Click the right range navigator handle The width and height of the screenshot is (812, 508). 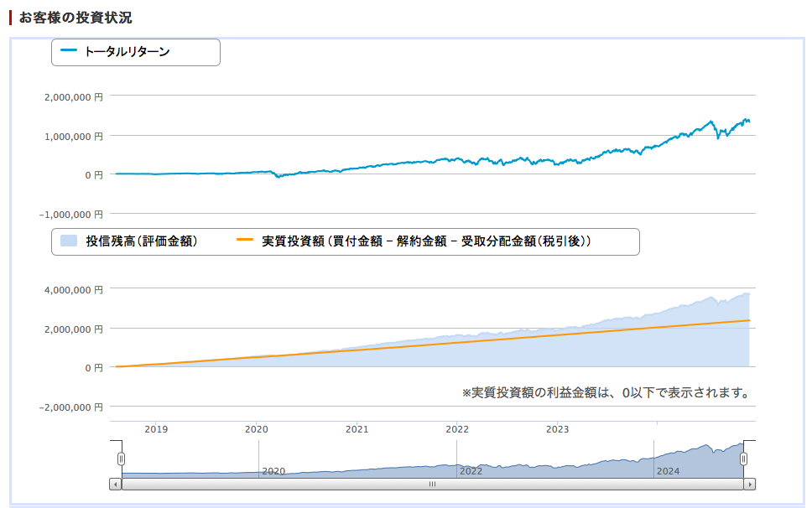[x=744, y=459]
